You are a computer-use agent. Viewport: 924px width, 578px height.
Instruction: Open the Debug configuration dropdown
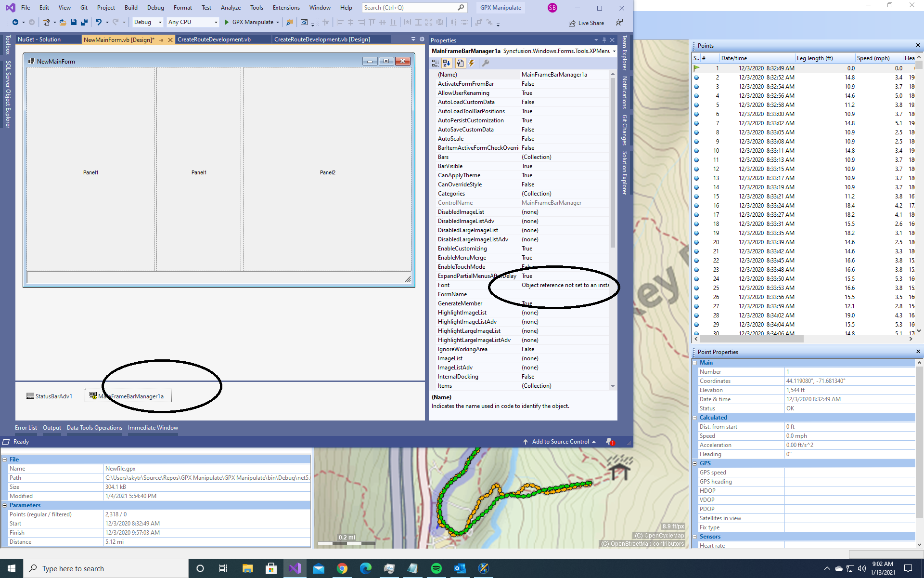point(160,22)
